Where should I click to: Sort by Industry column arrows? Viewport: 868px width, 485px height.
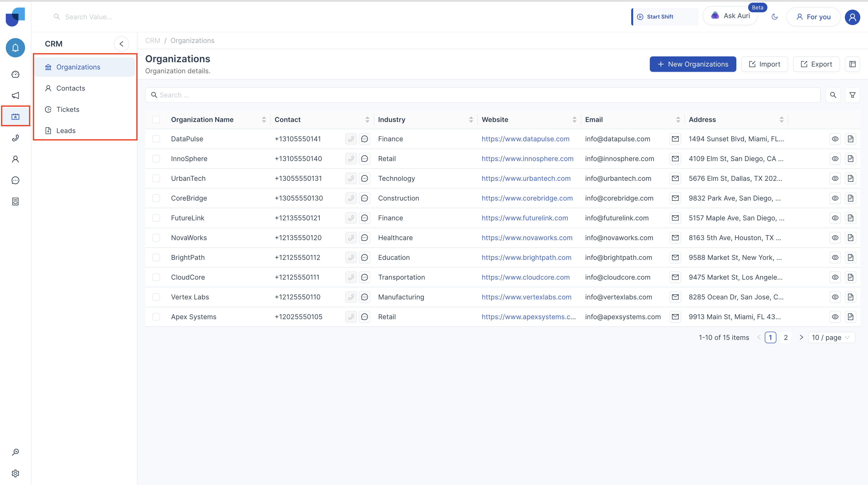pyautogui.click(x=471, y=120)
